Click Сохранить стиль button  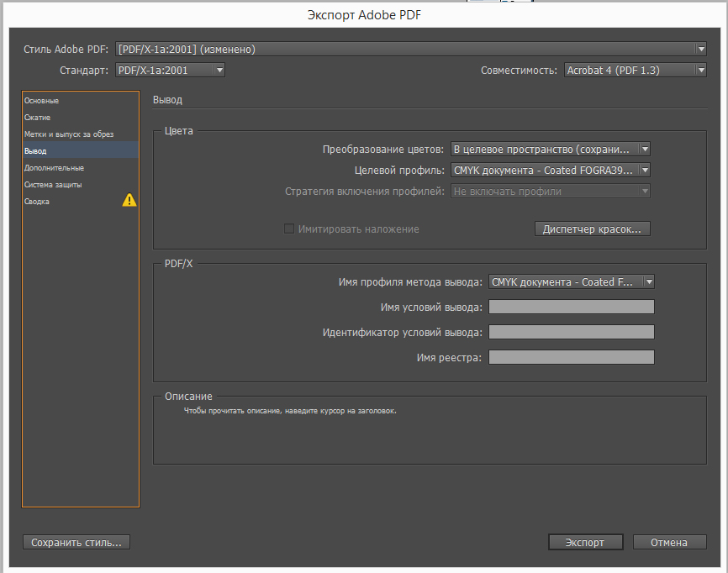[76, 542]
